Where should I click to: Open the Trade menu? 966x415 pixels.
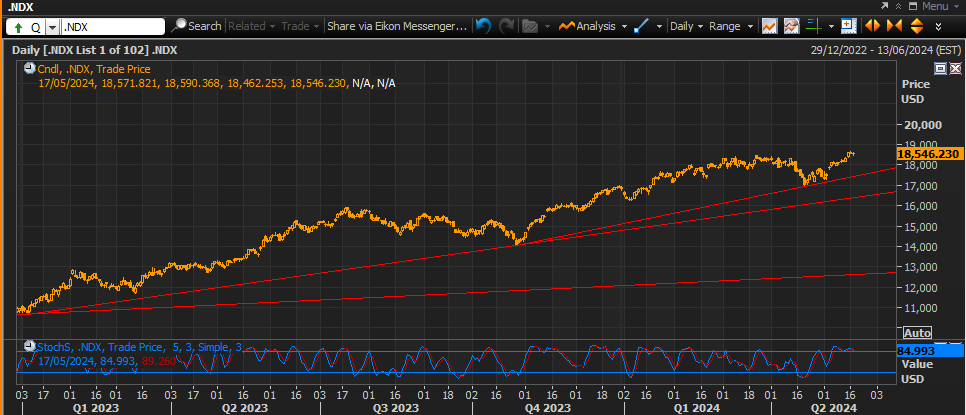click(x=301, y=26)
